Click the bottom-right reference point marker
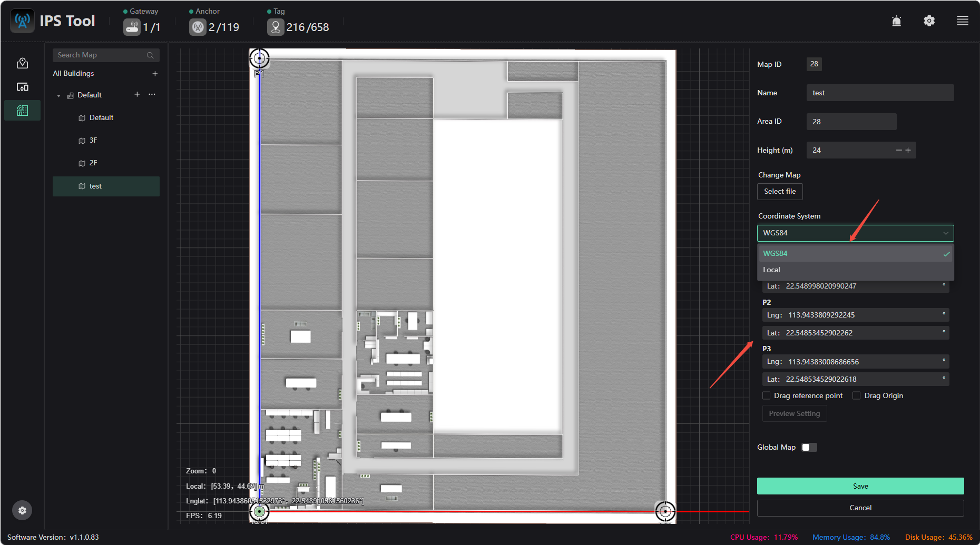The height and width of the screenshot is (545, 980). click(665, 511)
